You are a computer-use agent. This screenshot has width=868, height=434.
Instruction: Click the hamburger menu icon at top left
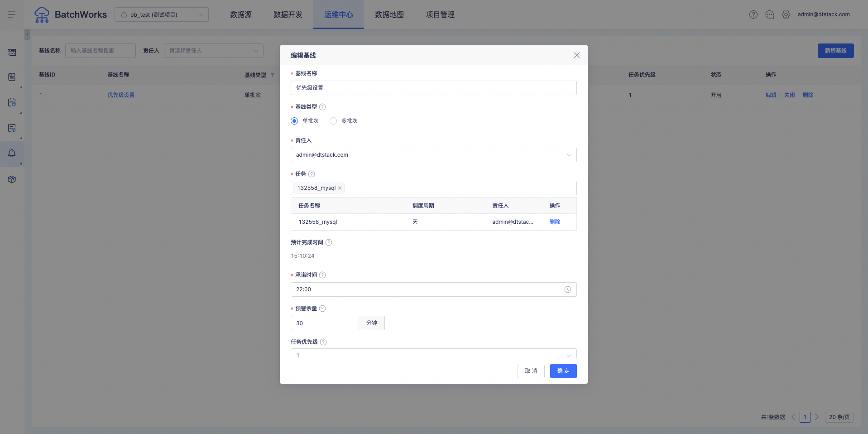pyautogui.click(x=12, y=14)
